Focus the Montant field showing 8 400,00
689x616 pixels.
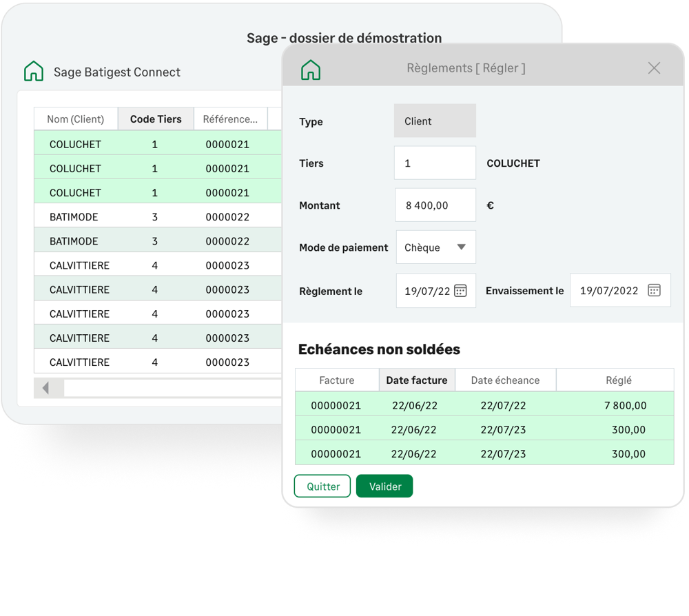pyautogui.click(x=435, y=205)
